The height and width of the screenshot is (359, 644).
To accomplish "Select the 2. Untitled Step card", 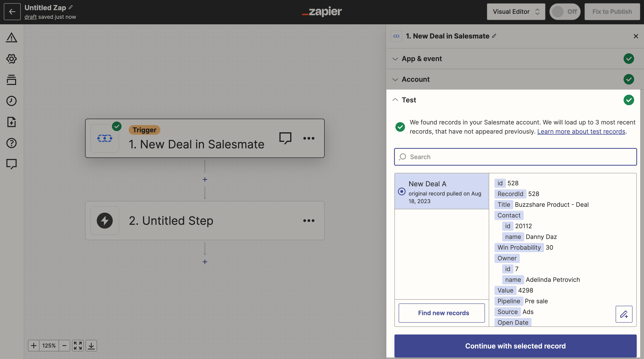I will click(x=205, y=220).
